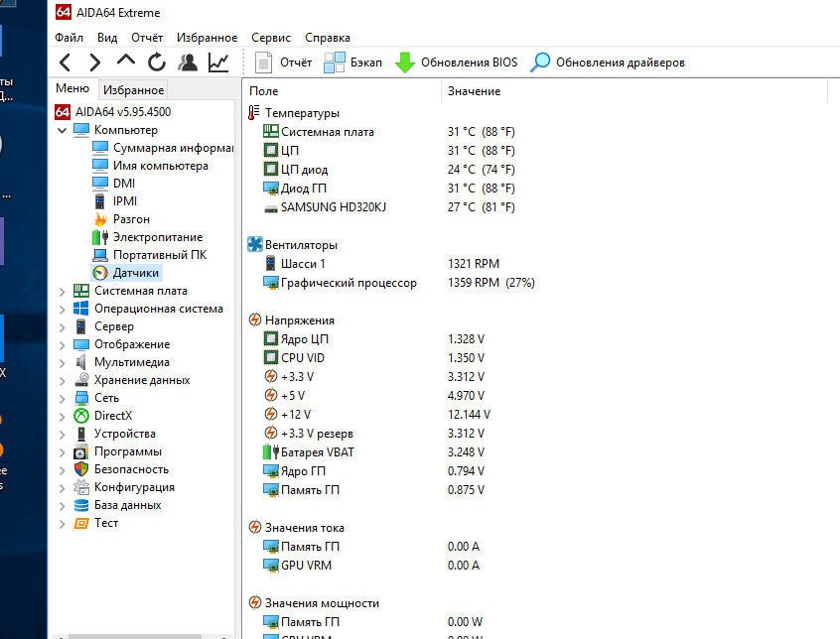Viewport: 840px width, 639px height.
Task: Open the Файл menu
Action: 69,38
